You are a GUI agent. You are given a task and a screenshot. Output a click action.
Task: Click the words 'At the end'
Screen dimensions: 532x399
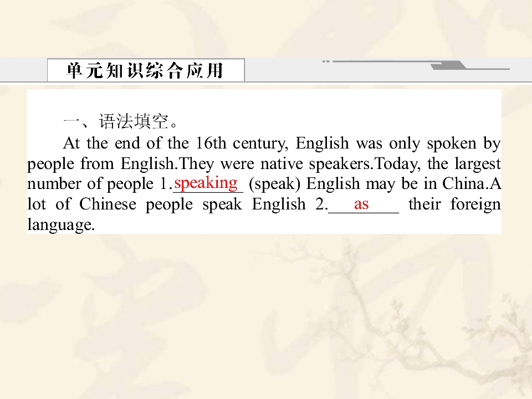point(101,143)
